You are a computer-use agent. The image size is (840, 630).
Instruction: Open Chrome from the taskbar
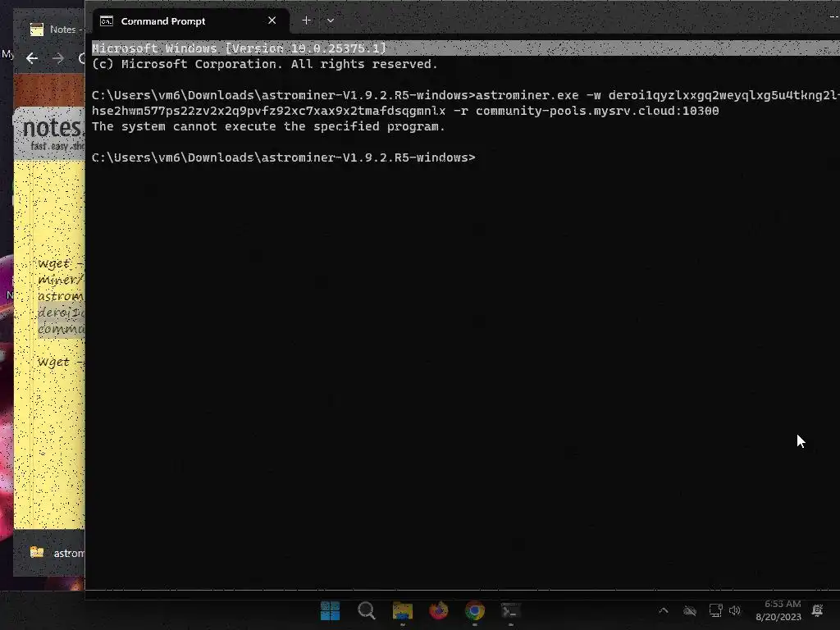point(475,610)
